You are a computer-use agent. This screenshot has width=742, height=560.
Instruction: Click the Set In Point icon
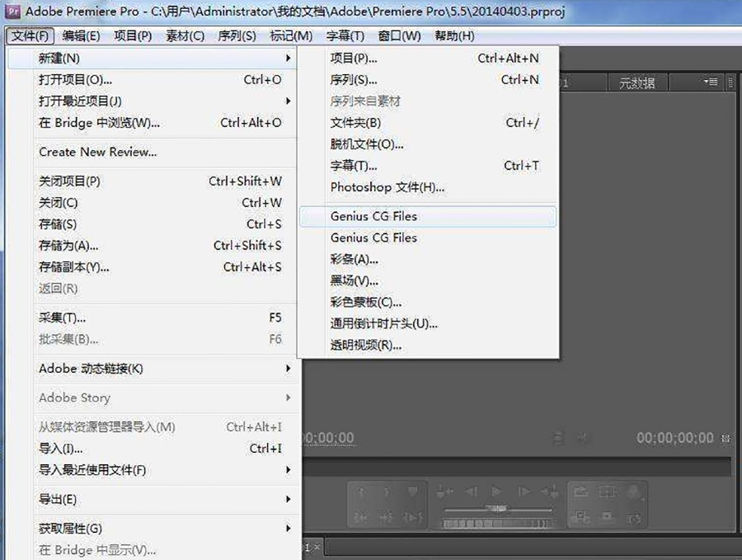361,492
